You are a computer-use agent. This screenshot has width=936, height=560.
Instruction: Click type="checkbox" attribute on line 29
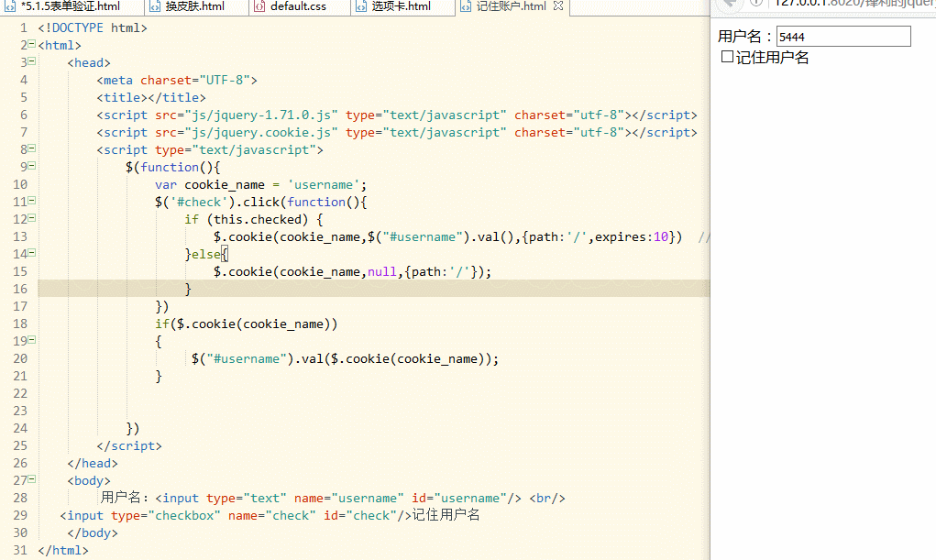click(165, 515)
